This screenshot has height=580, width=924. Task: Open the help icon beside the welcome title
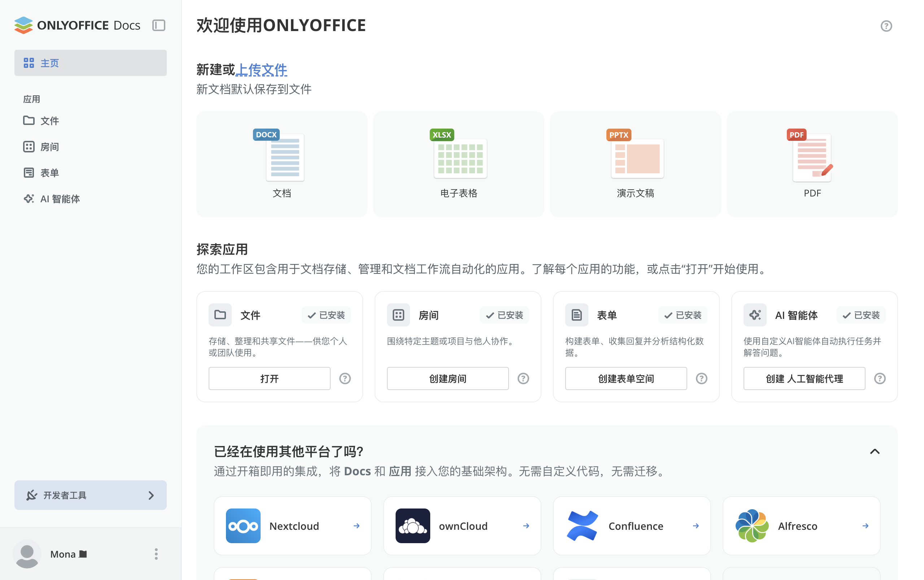886,26
